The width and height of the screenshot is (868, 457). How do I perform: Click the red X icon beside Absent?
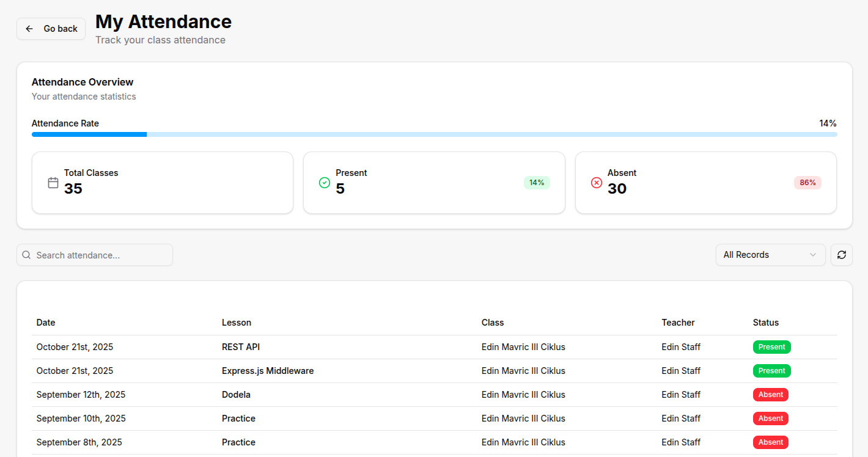pyautogui.click(x=597, y=183)
